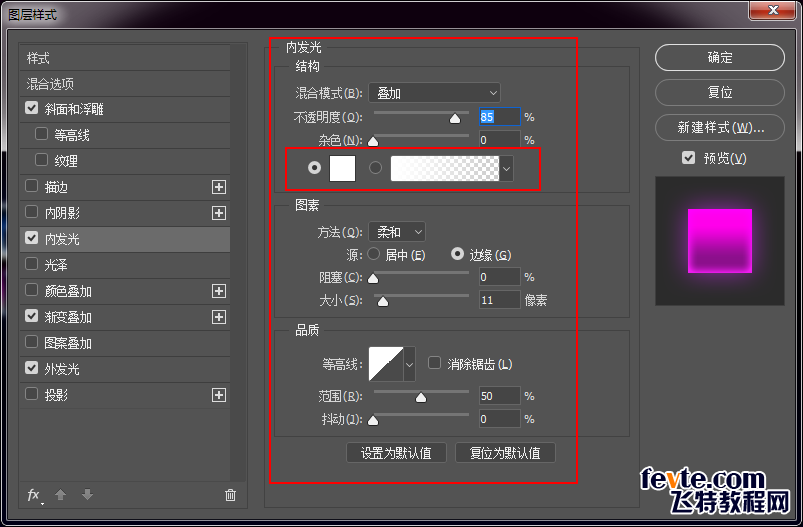This screenshot has width=803, height=527.
Task: Toggle the 预览 checkbox
Action: coord(689,158)
